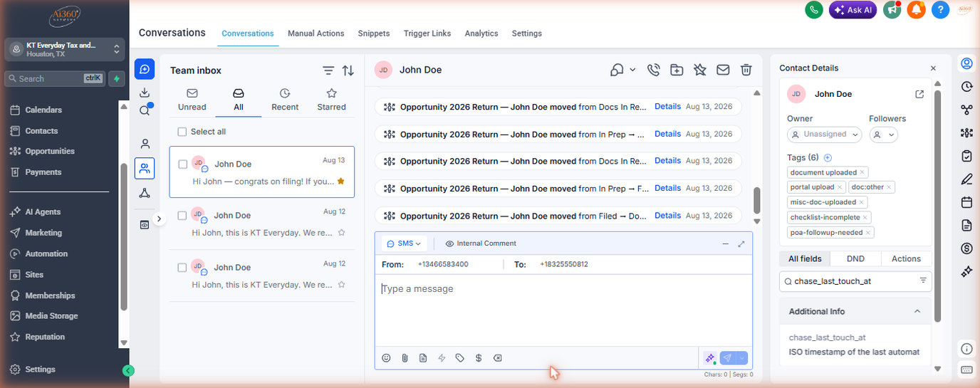Open the activity clock icon in right rail
The height and width of the screenshot is (388, 980).
tap(966, 87)
